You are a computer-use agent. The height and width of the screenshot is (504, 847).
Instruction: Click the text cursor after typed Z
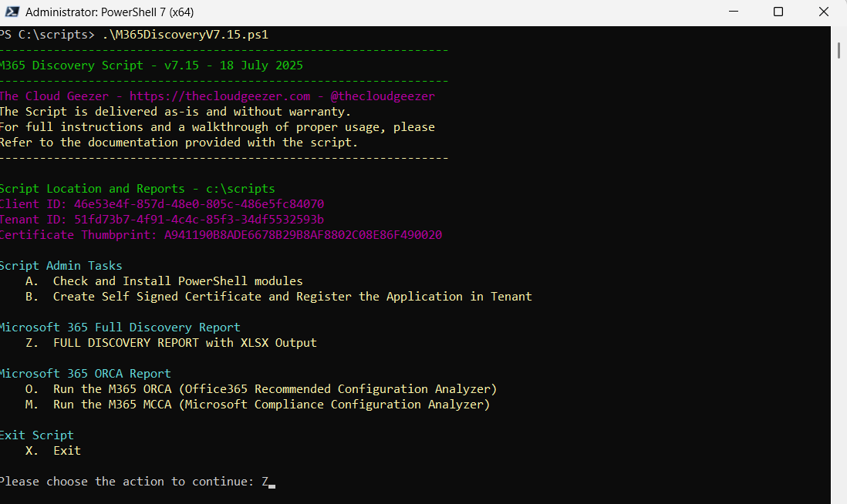(272, 486)
